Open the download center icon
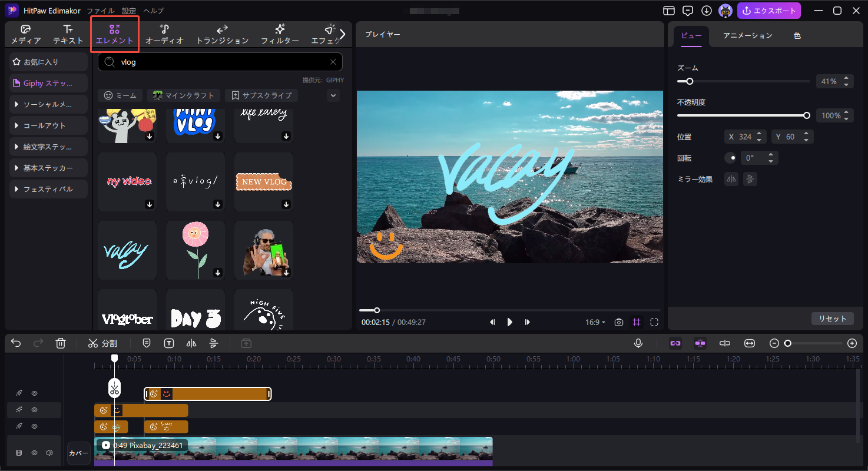The height and width of the screenshot is (471, 868). point(707,11)
